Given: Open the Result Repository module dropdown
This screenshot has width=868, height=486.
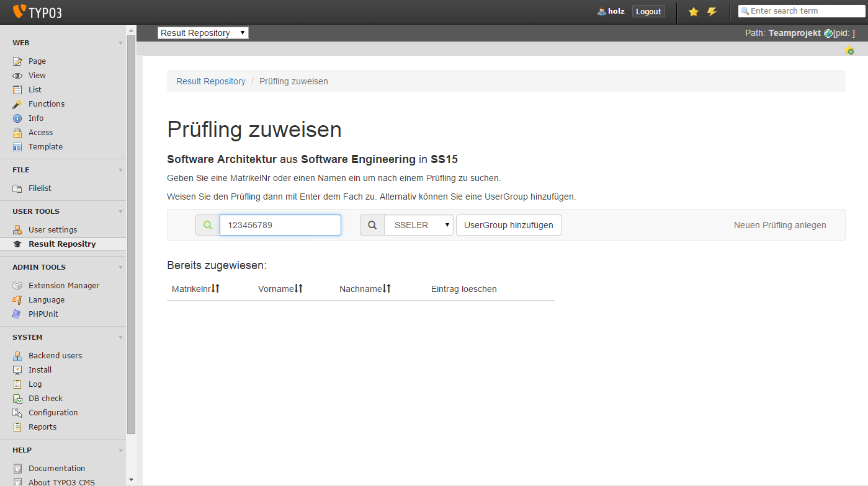Looking at the screenshot, I should 203,33.
